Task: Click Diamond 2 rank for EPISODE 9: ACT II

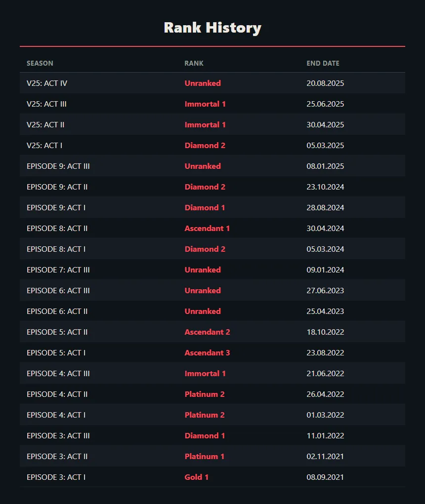Action: 205,187
